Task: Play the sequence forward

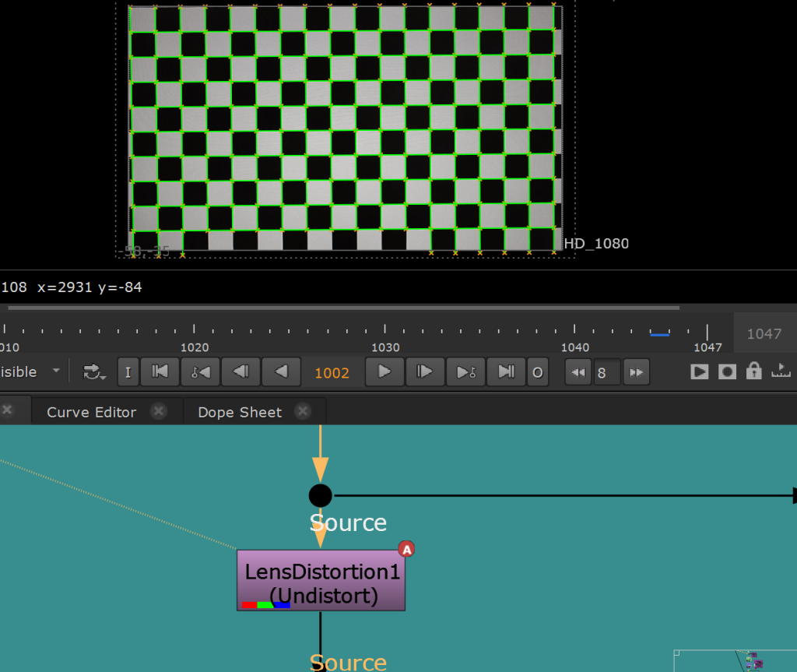Action: tap(384, 372)
